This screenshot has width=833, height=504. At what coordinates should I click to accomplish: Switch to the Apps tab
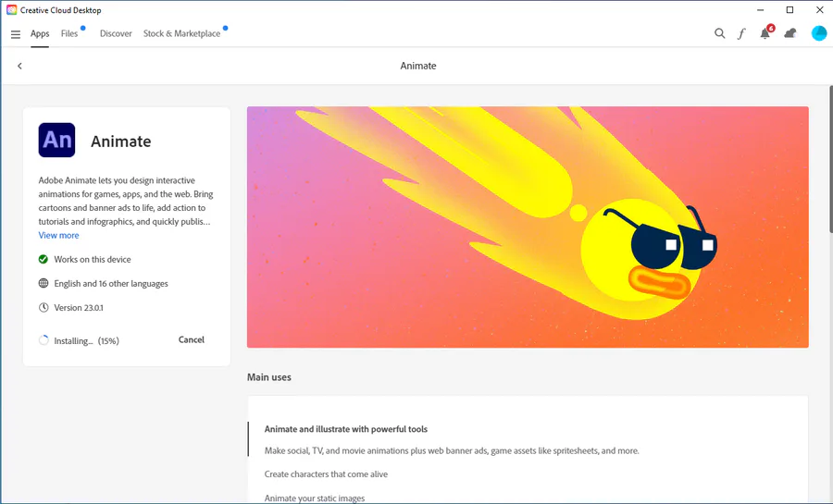click(40, 33)
